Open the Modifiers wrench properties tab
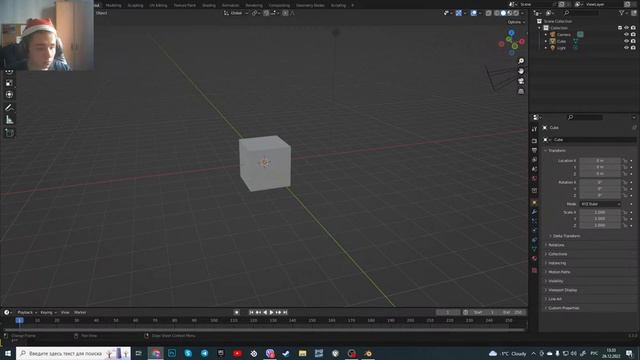 534,212
